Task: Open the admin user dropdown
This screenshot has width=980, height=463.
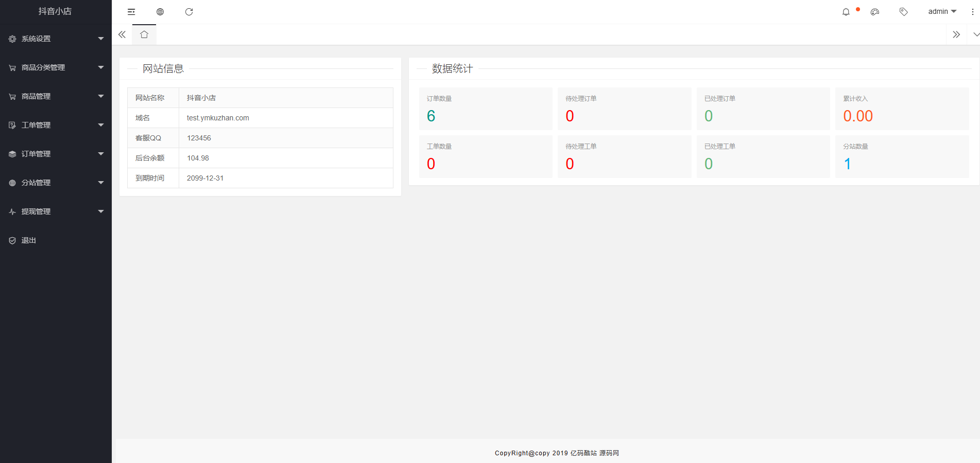Action: tap(941, 11)
